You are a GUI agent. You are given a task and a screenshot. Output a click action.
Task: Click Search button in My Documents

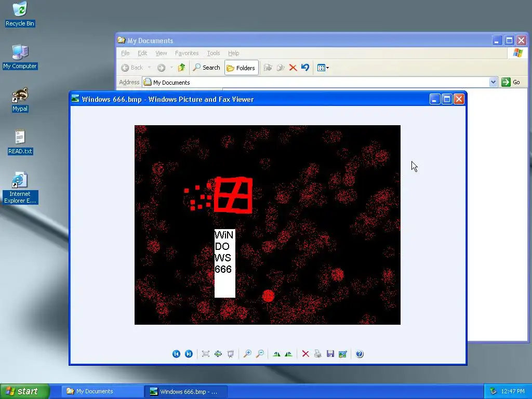point(207,68)
